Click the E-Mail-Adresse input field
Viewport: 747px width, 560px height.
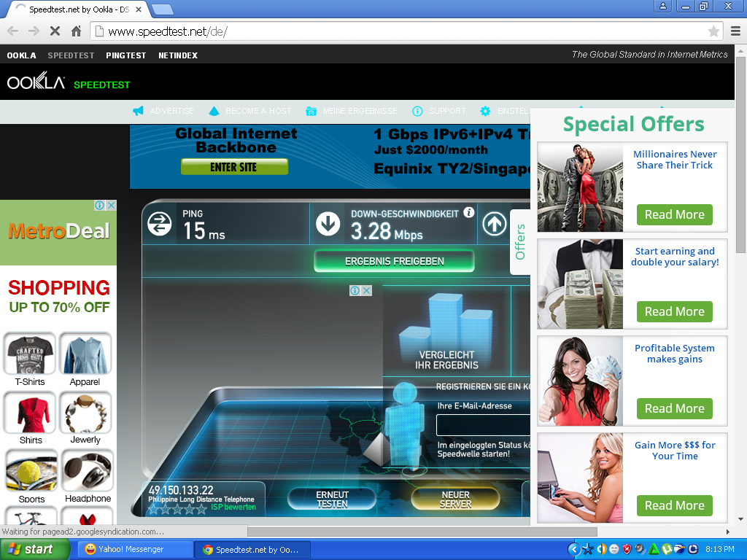[483, 425]
